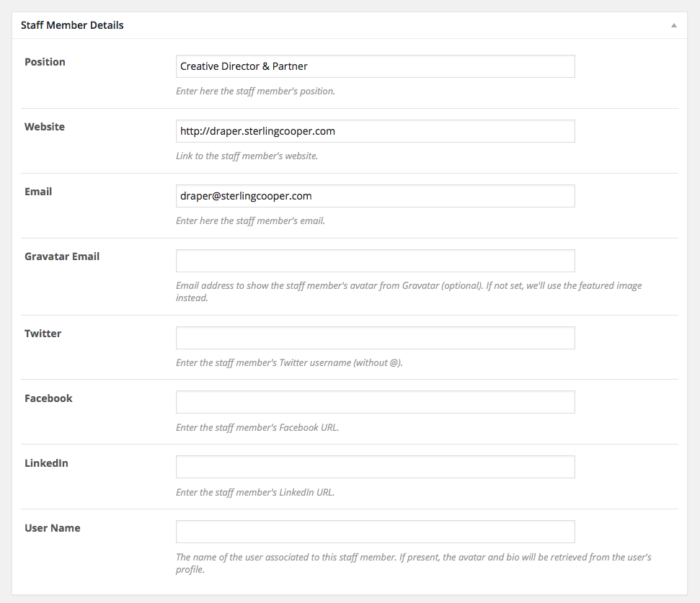
Task: Click the Facebook label text
Action: click(x=48, y=398)
